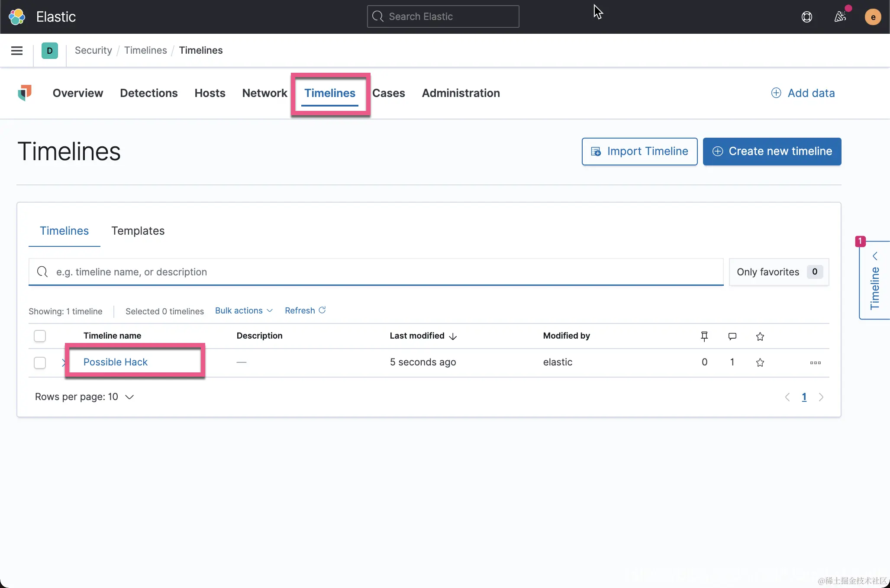Check the select-all timelines checkbox
Viewport: 890px width, 588px height.
40,336
